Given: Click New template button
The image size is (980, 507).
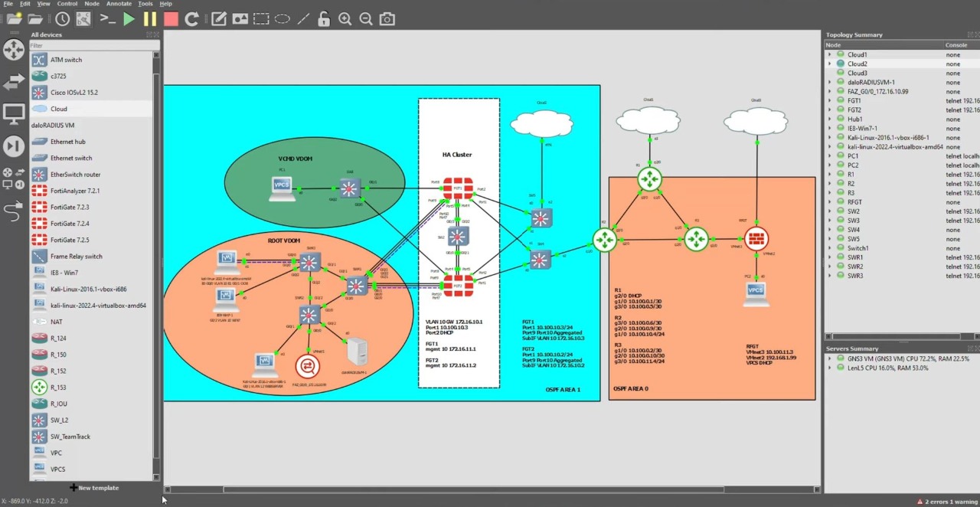Looking at the screenshot, I should [x=94, y=487].
